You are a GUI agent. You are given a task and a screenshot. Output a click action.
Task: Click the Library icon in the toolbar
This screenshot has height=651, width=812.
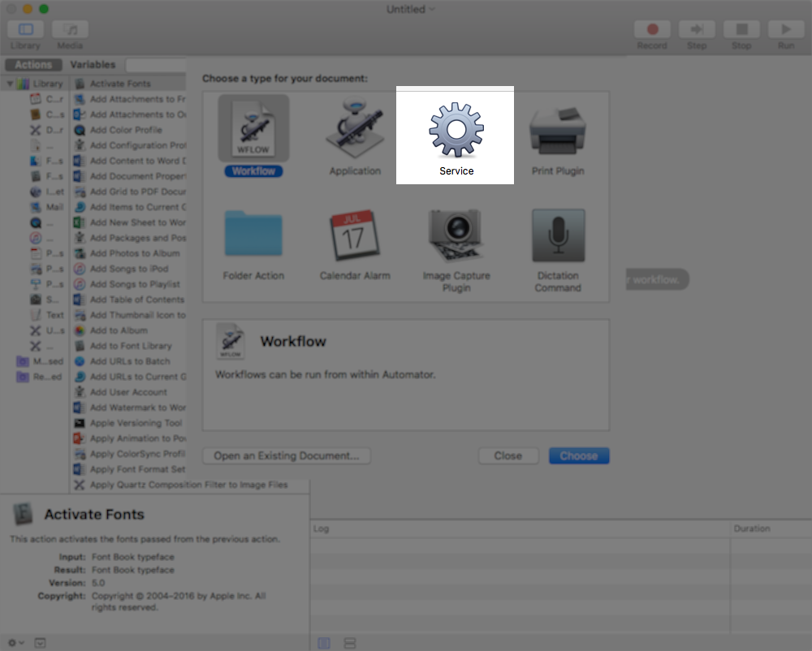(25, 31)
